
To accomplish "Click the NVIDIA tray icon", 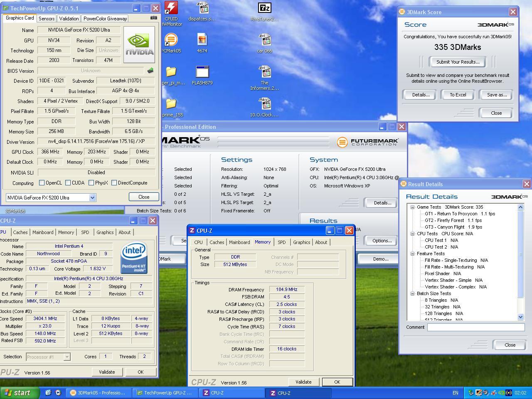I will coord(501,393).
